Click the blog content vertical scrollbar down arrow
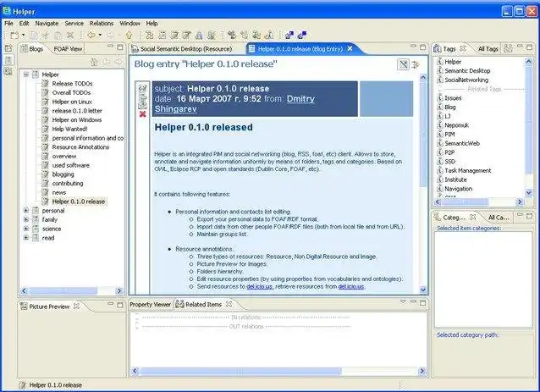Image resolution: width=540 pixels, height=392 pixels. (x=423, y=290)
